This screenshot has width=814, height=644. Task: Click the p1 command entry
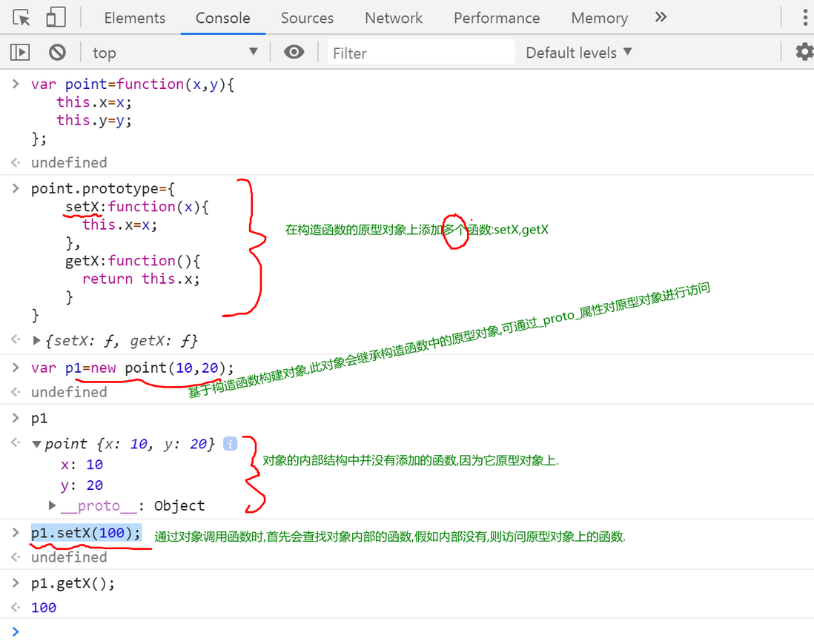point(39,418)
